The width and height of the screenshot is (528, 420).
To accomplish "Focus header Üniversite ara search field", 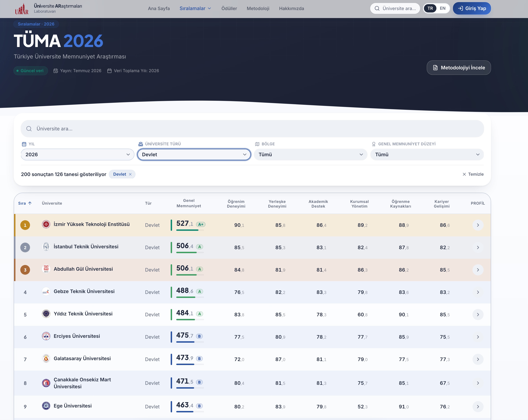I will point(395,8).
